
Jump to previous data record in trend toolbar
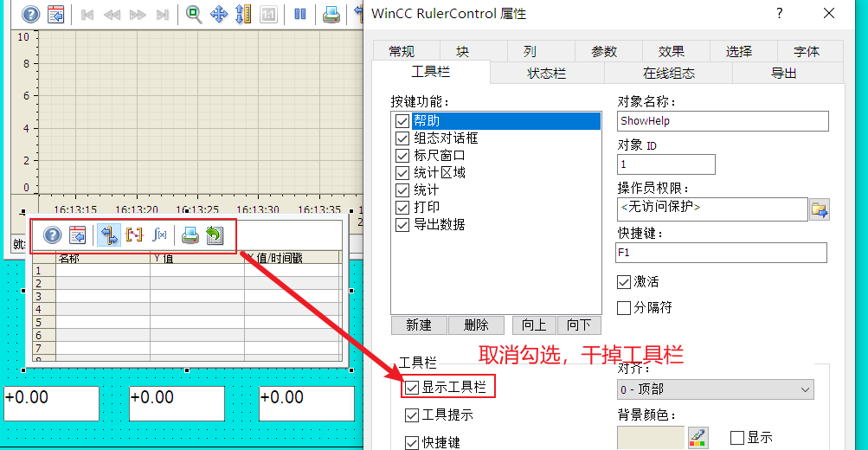click(113, 15)
